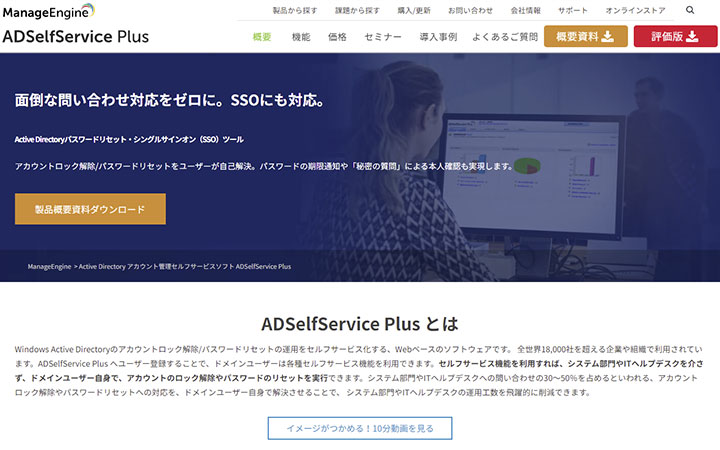This screenshot has width=720, height=450.
Task: Open the ManageEngine logo link
Action: (x=49, y=11)
